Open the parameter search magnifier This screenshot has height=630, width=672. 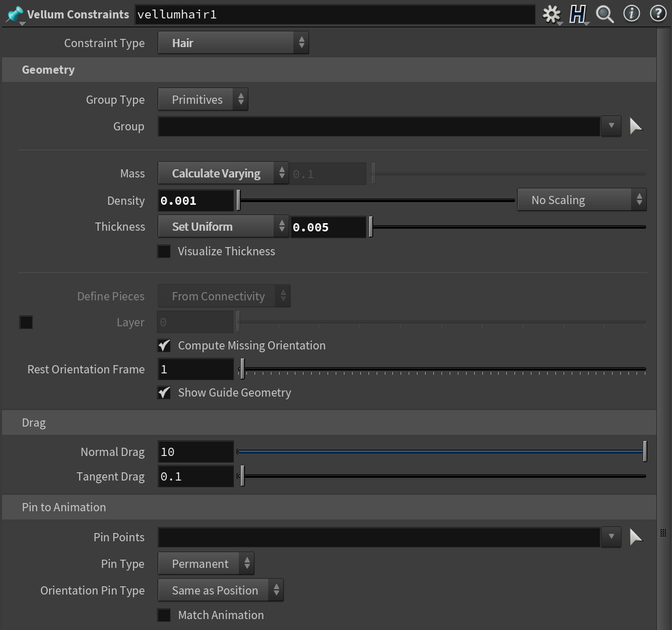pyautogui.click(x=604, y=14)
